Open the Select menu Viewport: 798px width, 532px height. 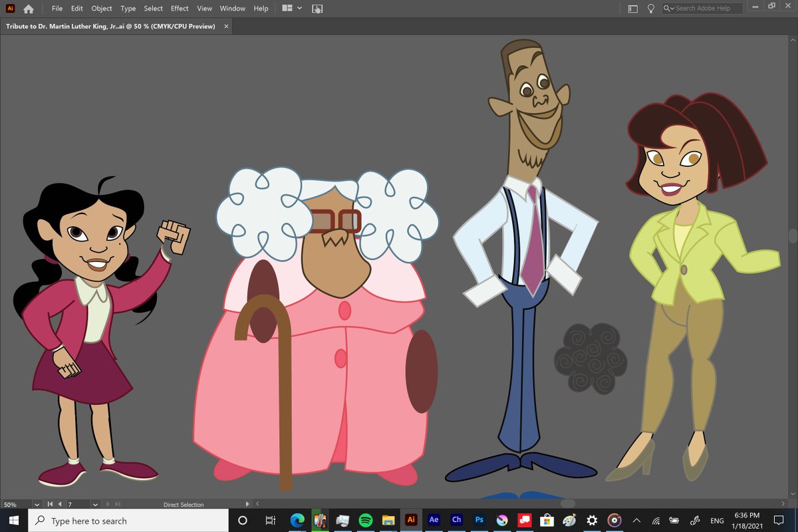154,9
